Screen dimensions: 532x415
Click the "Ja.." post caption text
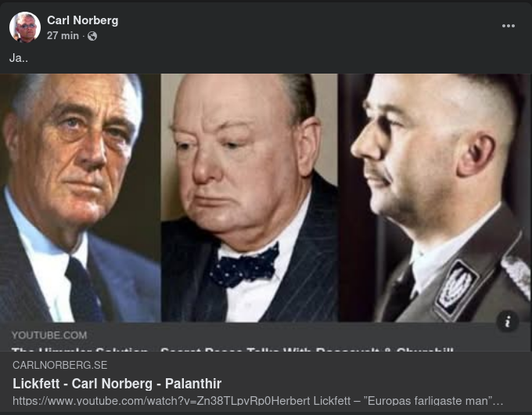[19, 58]
